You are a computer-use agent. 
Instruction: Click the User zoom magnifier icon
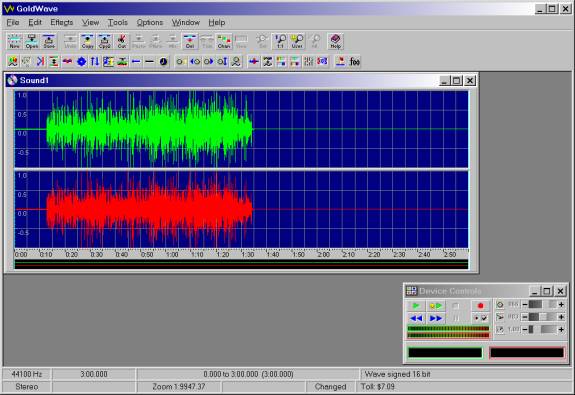tap(297, 41)
